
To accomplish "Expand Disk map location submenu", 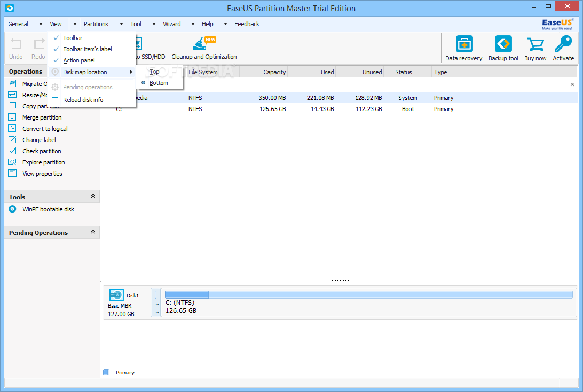I will (x=92, y=72).
